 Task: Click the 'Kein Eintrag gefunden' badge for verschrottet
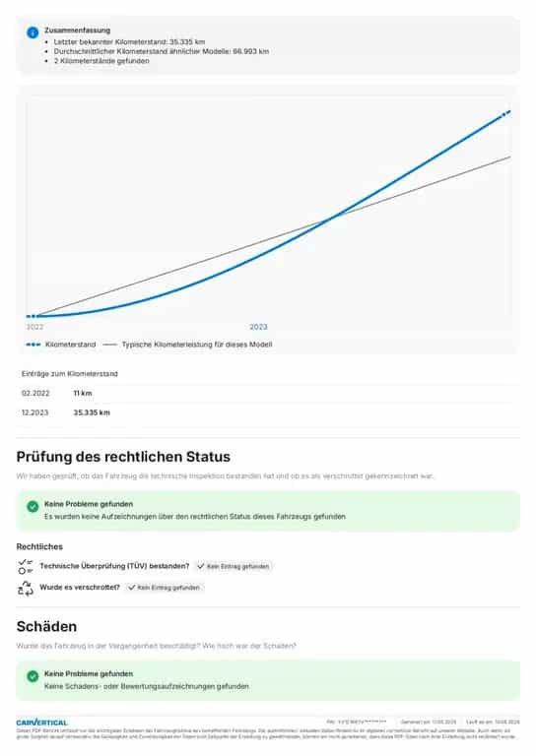[164, 588]
